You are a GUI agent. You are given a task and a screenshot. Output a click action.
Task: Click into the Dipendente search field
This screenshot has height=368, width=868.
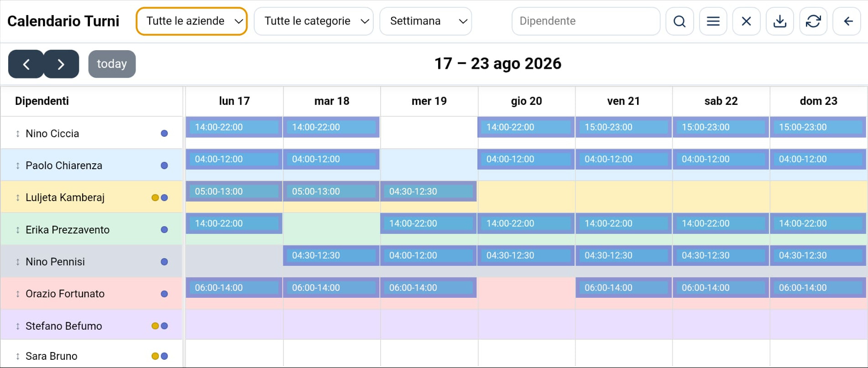[x=586, y=21]
